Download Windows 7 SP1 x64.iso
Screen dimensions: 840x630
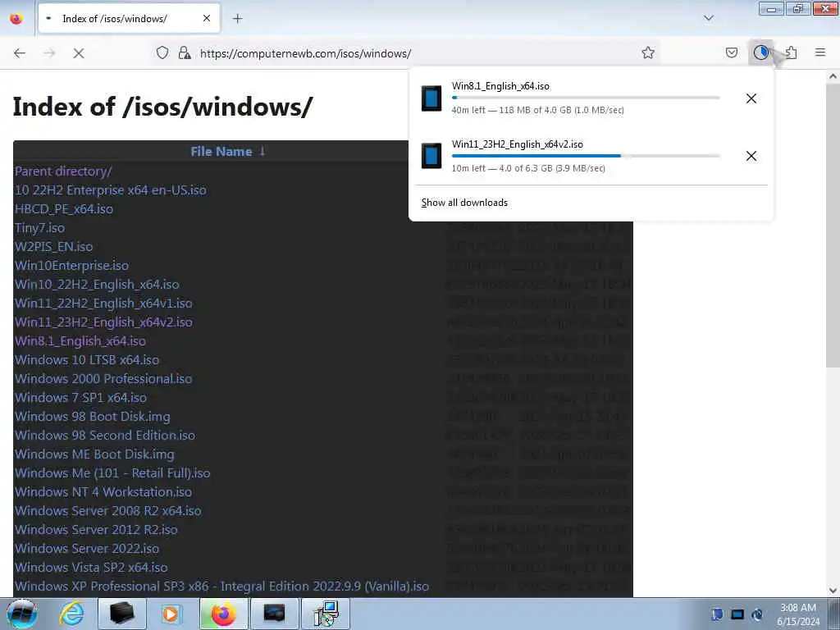(x=80, y=398)
